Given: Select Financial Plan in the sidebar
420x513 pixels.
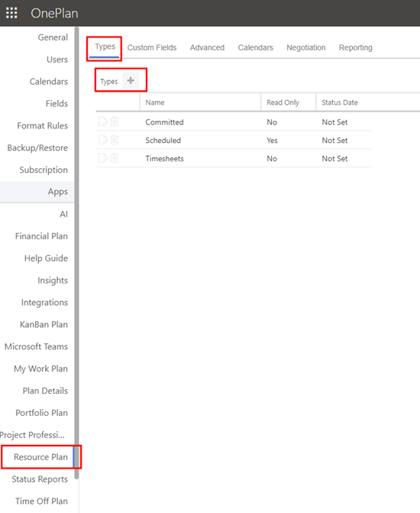Looking at the screenshot, I should pyautogui.click(x=41, y=236).
